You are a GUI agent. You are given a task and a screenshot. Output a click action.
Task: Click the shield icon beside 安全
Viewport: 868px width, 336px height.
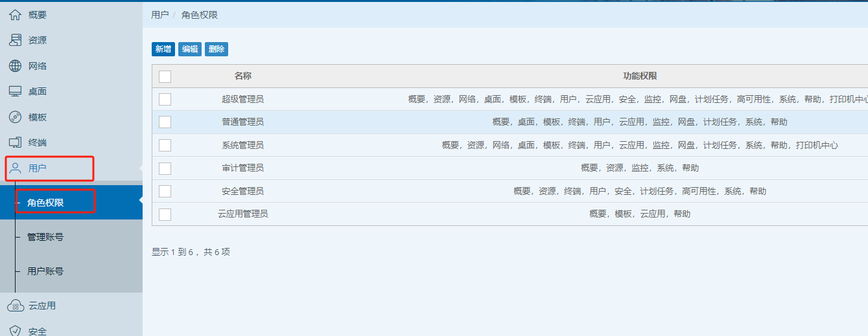pos(15,331)
